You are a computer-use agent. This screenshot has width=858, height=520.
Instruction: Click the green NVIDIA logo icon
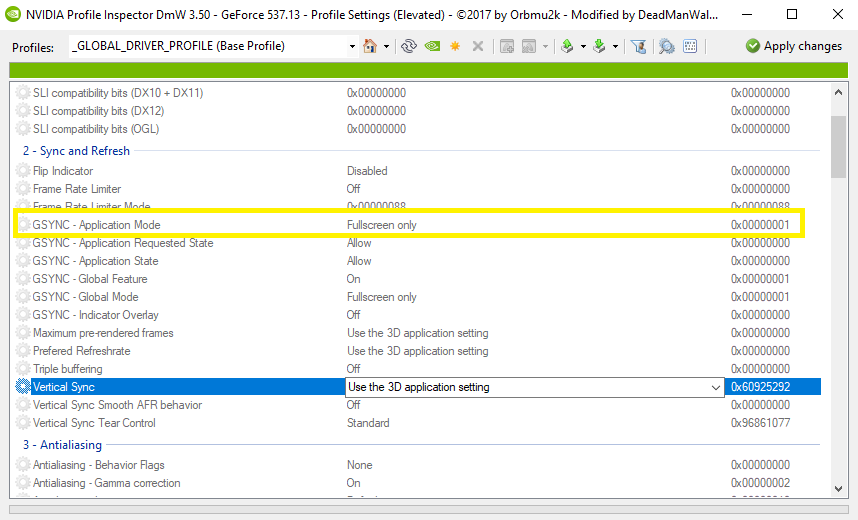point(432,46)
